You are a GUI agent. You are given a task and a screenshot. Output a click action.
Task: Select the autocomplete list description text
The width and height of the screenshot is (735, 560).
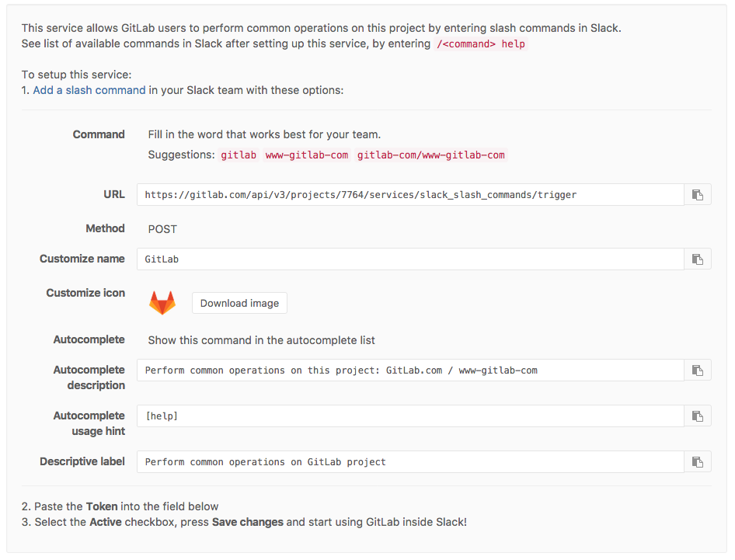[264, 339]
